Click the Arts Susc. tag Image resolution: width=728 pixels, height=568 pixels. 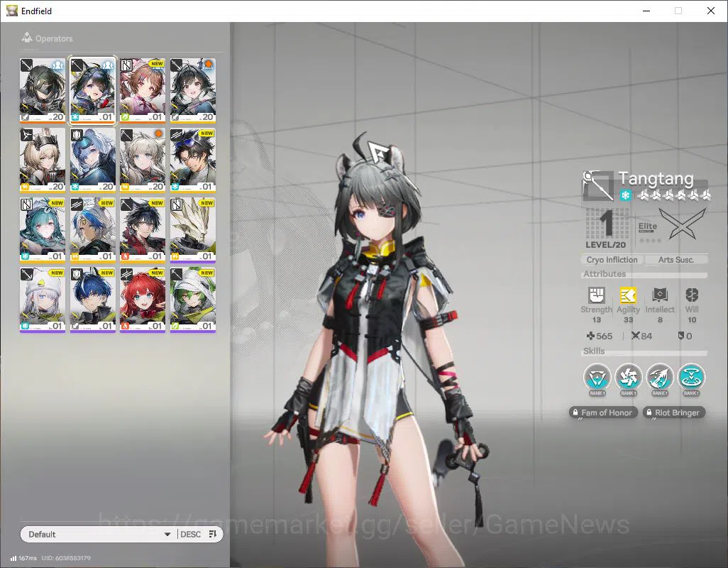pos(676,260)
